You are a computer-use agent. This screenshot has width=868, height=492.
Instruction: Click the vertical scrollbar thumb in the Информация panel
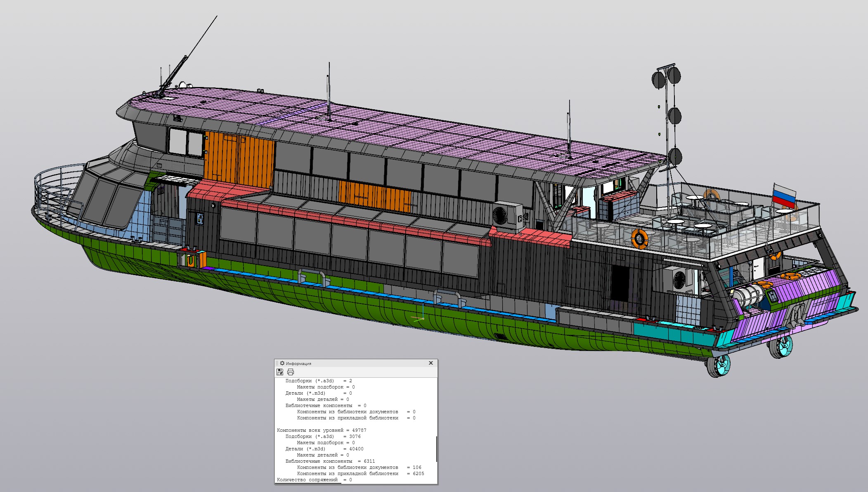(x=436, y=449)
